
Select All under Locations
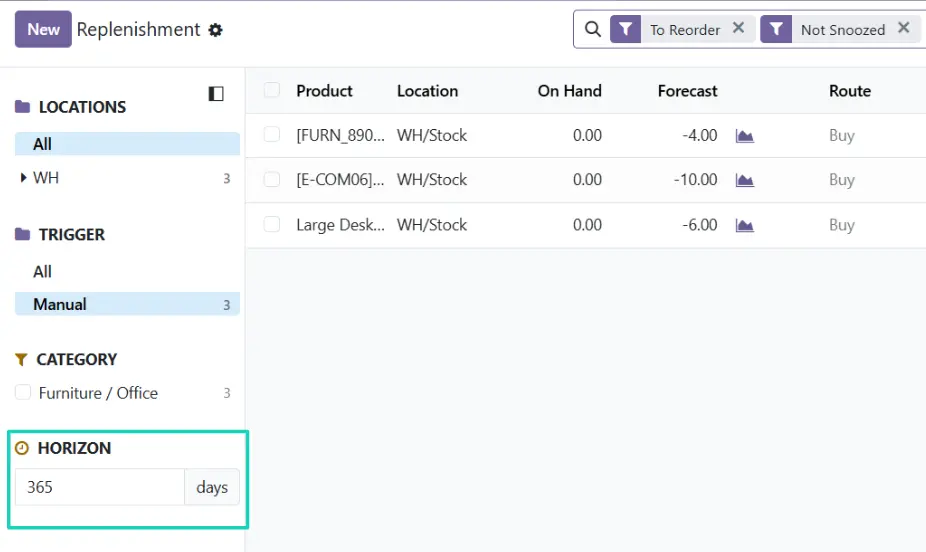[127, 144]
